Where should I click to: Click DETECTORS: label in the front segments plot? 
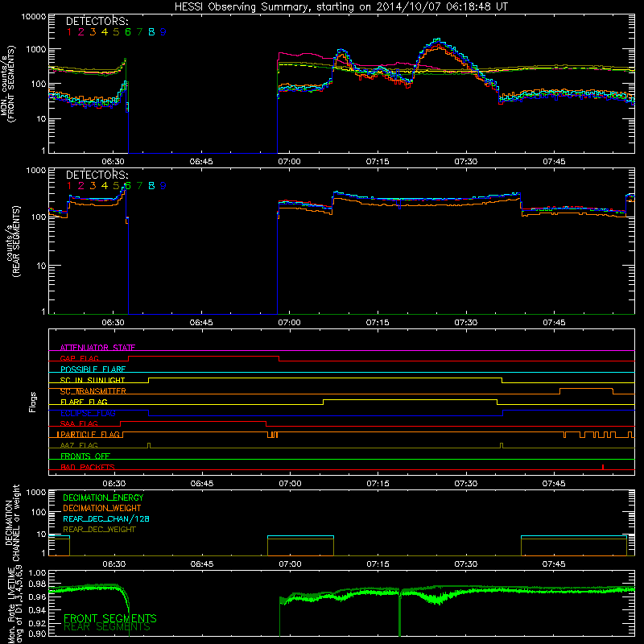[x=97, y=21]
